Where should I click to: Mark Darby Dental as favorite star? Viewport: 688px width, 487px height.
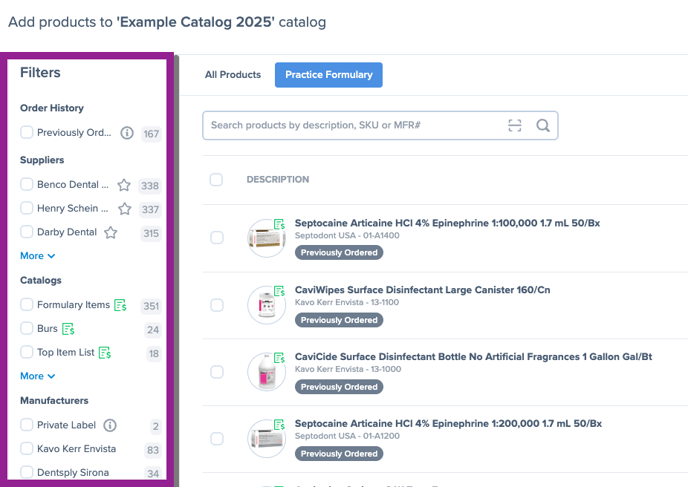[x=111, y=233]
